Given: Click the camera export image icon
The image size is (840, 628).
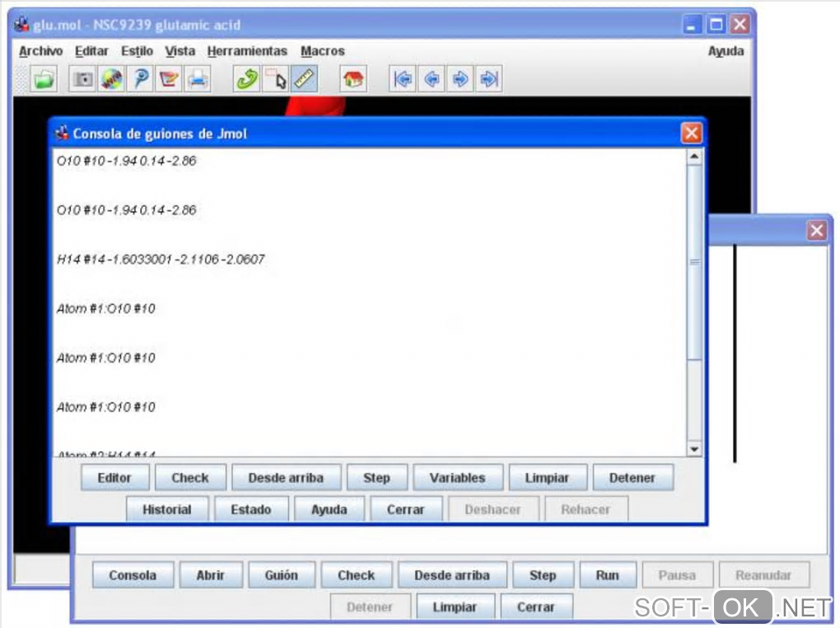Looking at the screenshot, I should (x=83, y=79).
